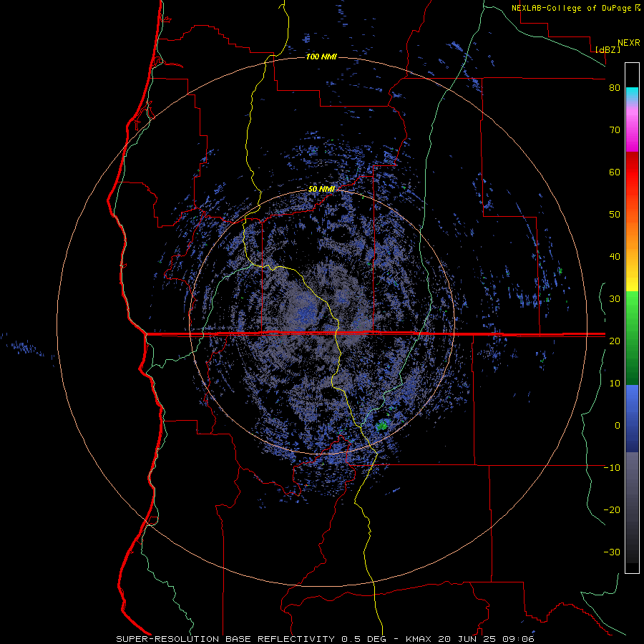The width and height of the screenshot is (644, 644).
Task: Click the cyan band atop the color bar
Action: 632,92
